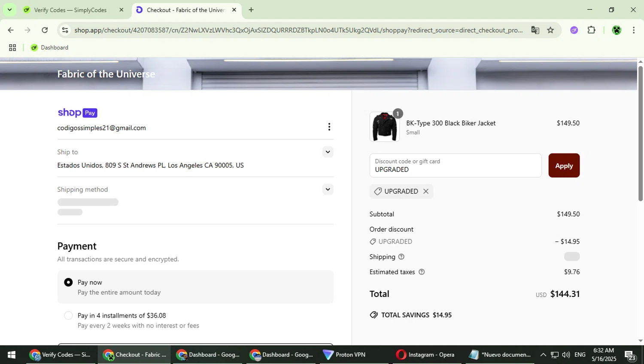Click the page vertical scrollbar
Viewport: 644px width, 364px height.
tap(641, 133)
